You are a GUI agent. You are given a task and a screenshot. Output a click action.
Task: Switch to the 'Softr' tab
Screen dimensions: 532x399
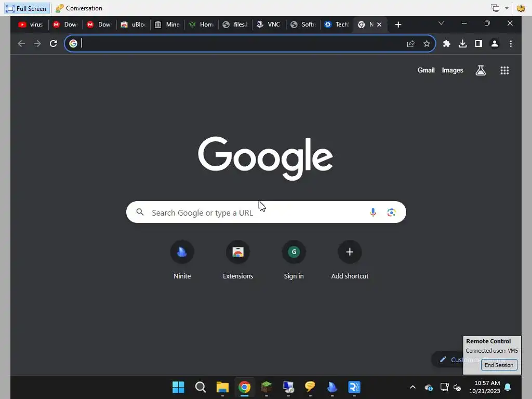[x=303, y=24]
